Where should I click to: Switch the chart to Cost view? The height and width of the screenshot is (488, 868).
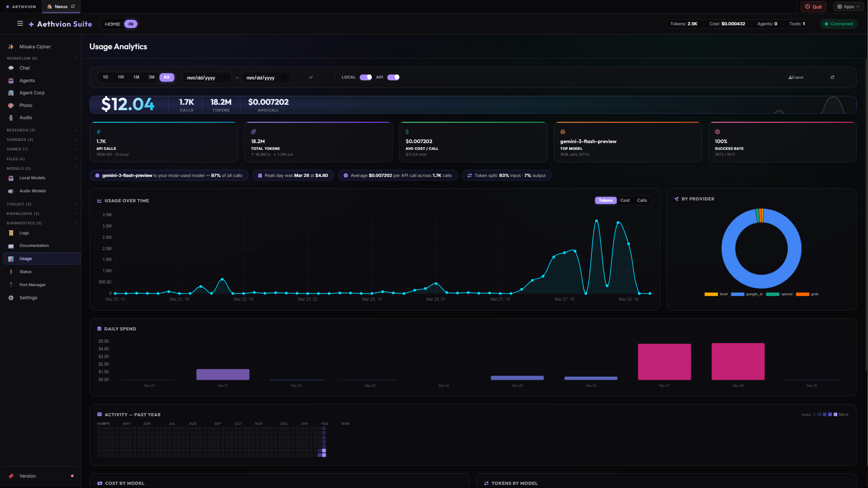[x=625, y=200]
